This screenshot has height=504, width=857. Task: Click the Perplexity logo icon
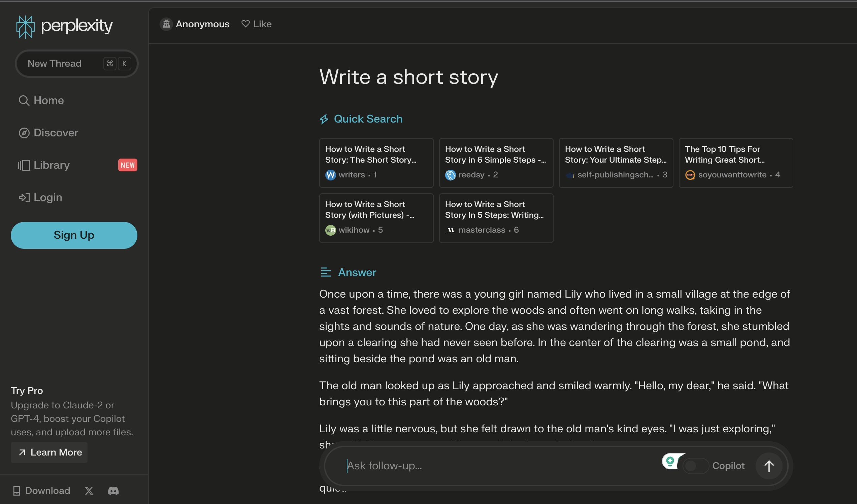[26, 27]
